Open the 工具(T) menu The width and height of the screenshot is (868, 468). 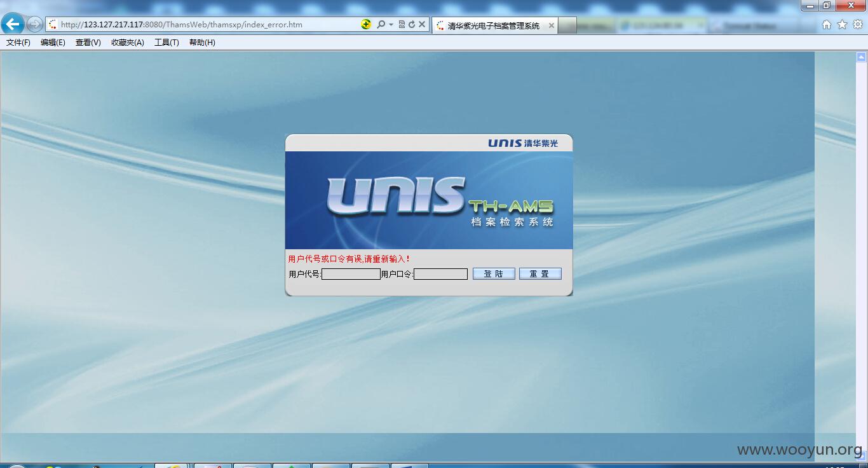tap(166, 43)
